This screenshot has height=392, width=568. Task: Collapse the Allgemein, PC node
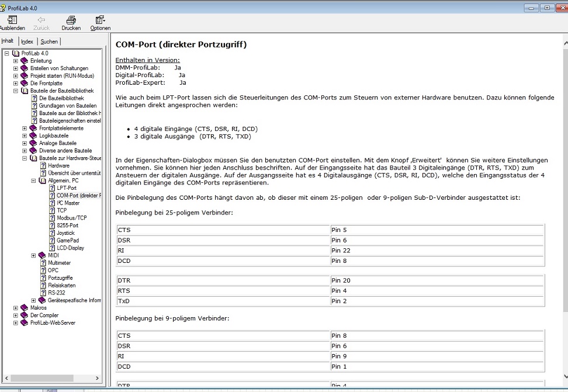click(33, 181)
